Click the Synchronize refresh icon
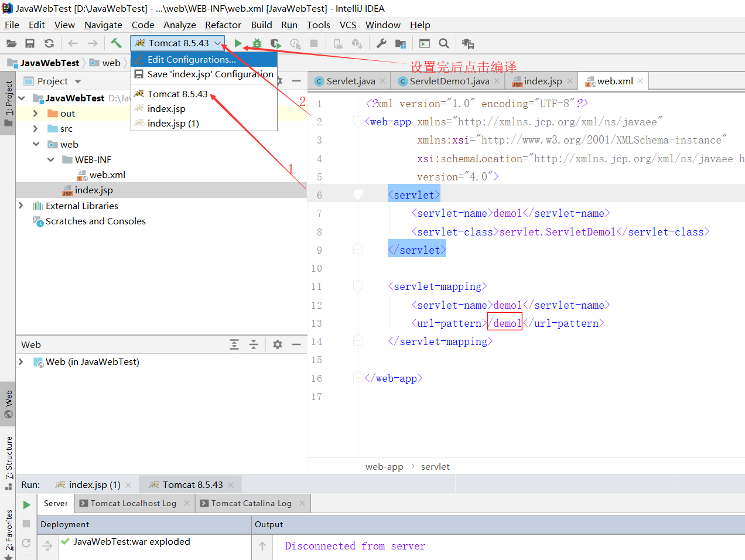 49,43
